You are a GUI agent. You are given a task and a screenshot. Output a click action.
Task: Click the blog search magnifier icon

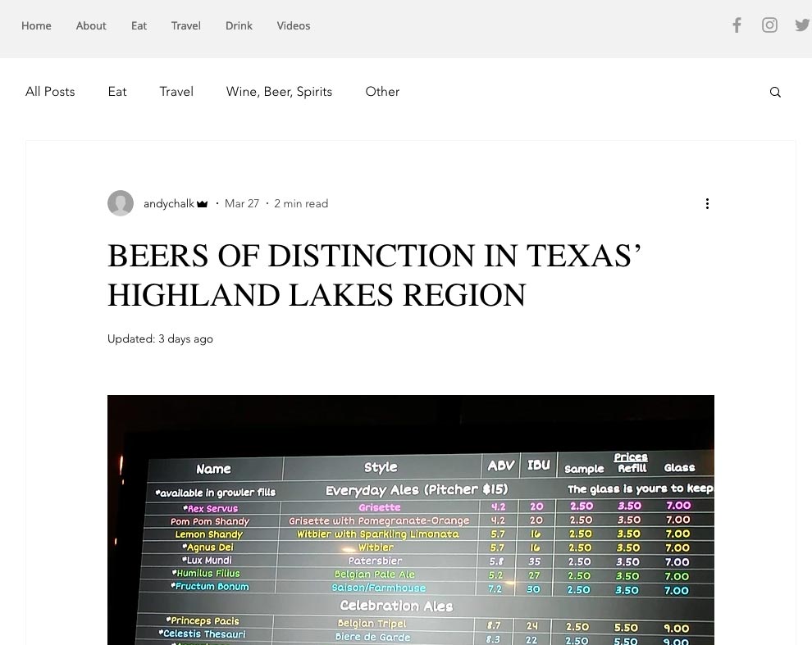775,92
